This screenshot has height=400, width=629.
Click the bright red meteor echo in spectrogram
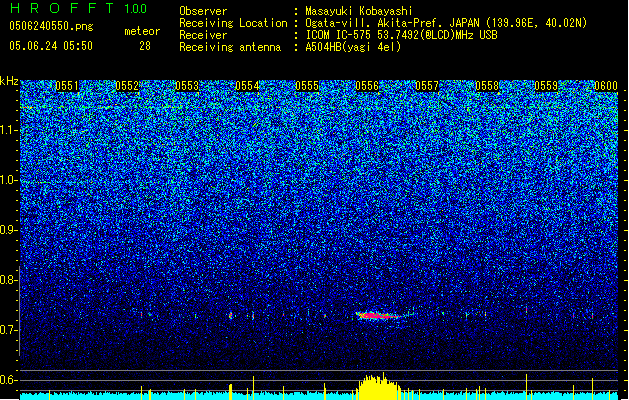(377, 316)
